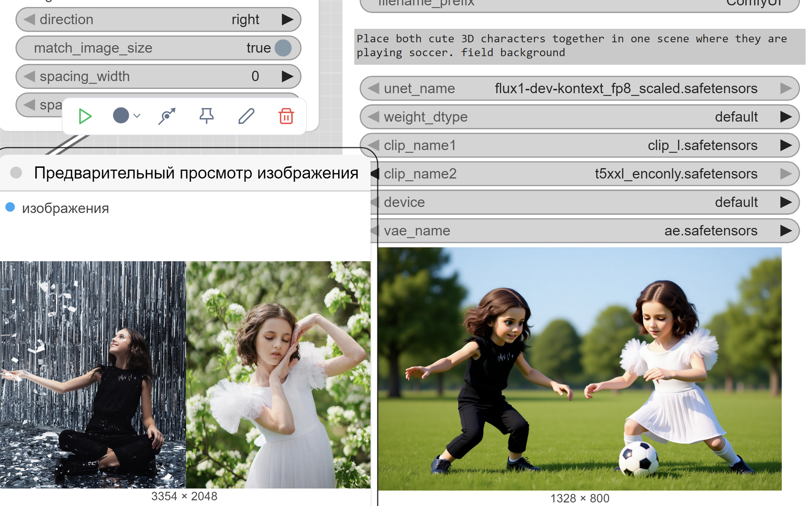Delete node with red trash icon

click(286, 116)
